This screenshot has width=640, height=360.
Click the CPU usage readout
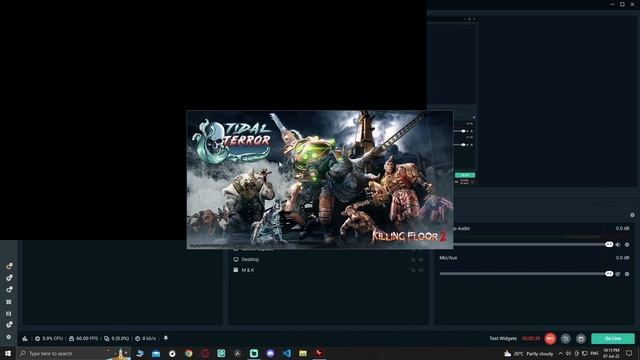coord(49,338)
